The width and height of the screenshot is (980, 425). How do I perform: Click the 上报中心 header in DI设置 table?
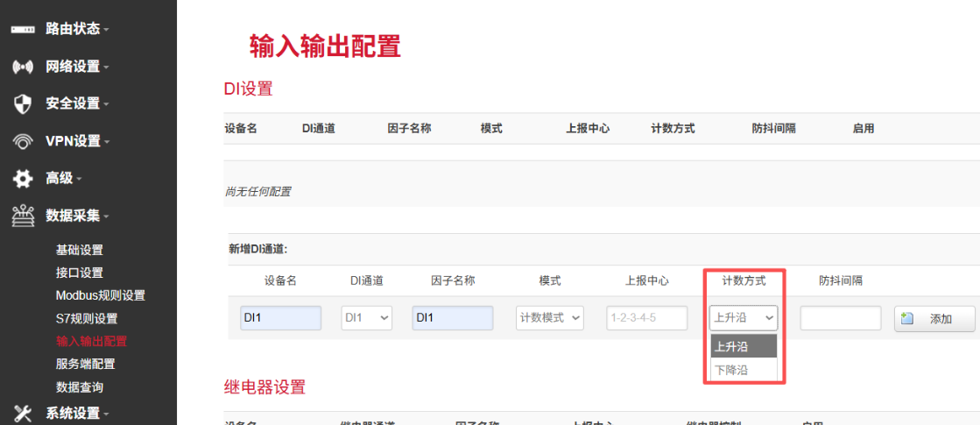coord(588,129)
